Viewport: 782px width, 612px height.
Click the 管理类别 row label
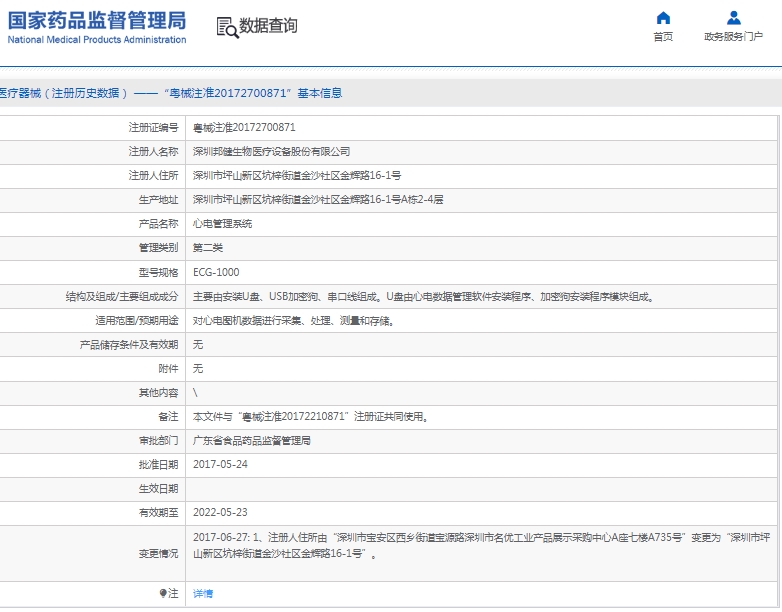pos(158,248)
